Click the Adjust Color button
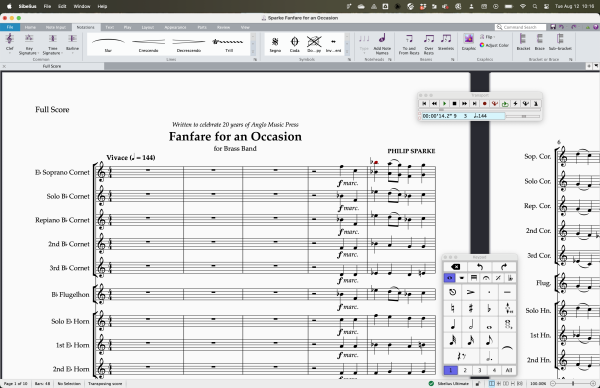 pos(494,45)
